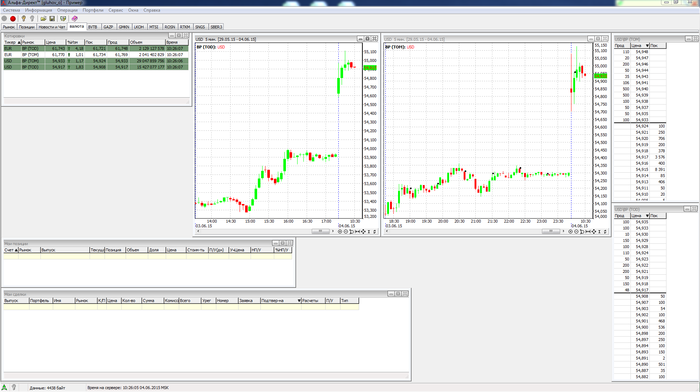The height and width of the screenshot is (392, 700).
Task: Click the red circle connection icon in toolbar
Action: pyautogui.click(x=13, y=19)
